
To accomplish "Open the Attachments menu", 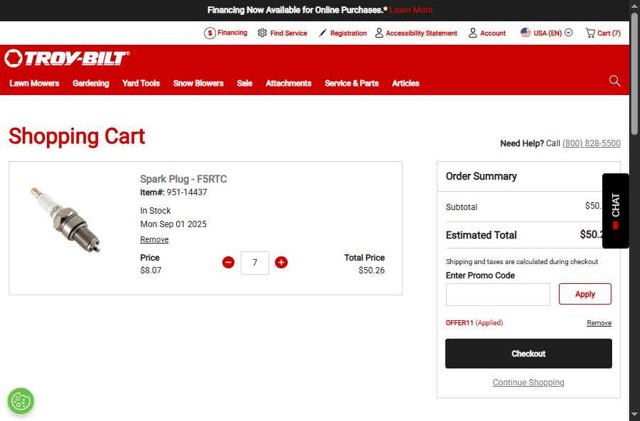I will (x=289, y=83).
